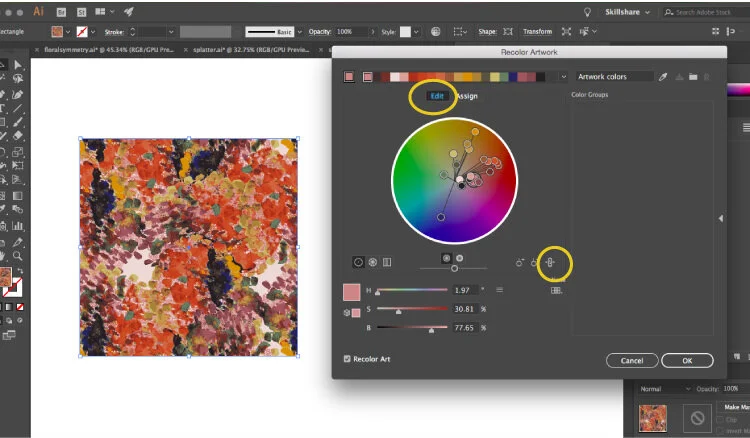Image resolution: width=750 pixels, height=438 pixels.
Task: Switch to splatter.ai document tab
Action: click(251, 50)
